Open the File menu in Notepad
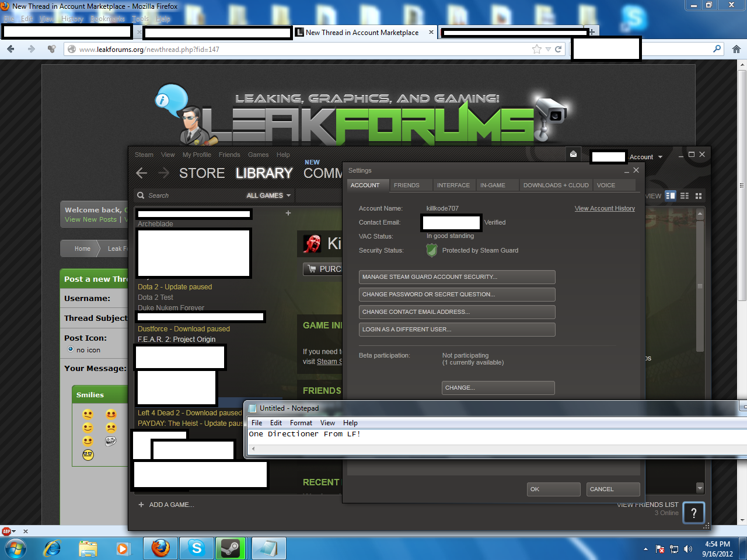 pyautogui.click(x=257, y=423)
